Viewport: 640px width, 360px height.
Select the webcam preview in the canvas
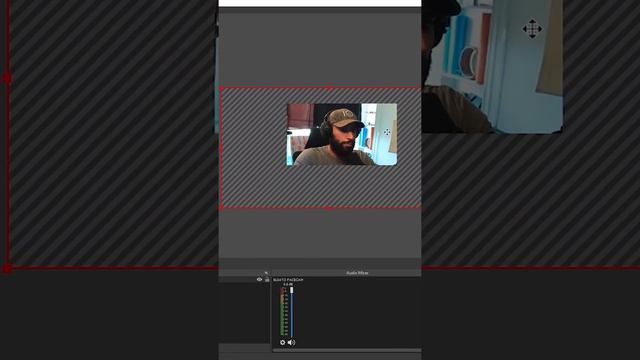(x=342, y=134)
